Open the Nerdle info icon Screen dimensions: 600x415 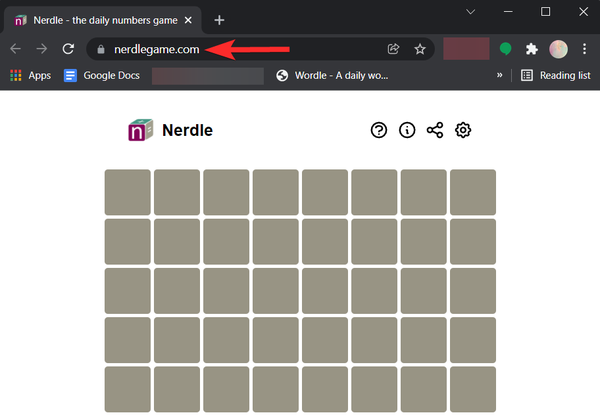coord(407,130)
